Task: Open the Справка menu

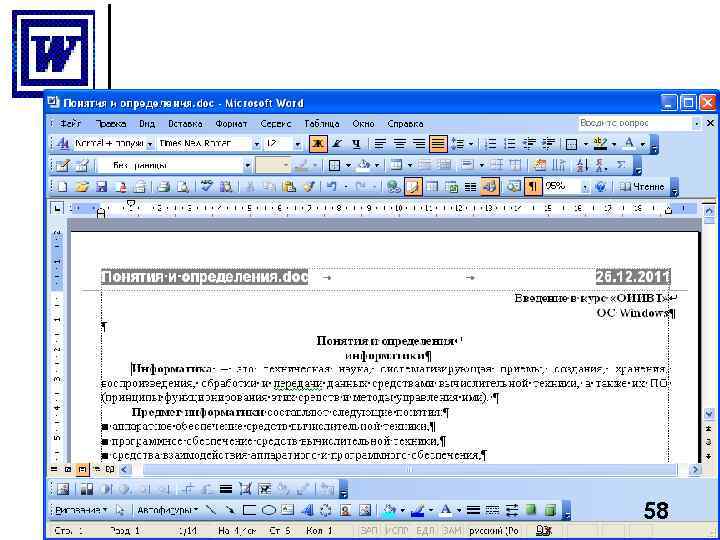Action: click(x=405, y=124)
